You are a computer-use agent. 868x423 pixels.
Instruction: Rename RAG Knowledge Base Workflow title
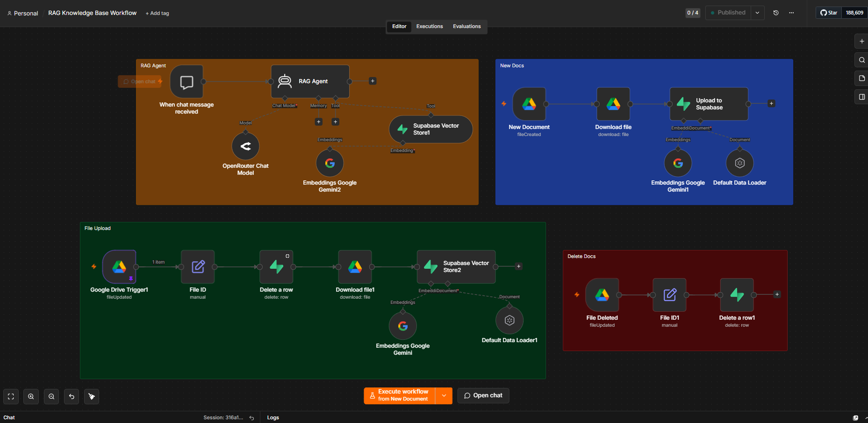(x=93, y=13)
